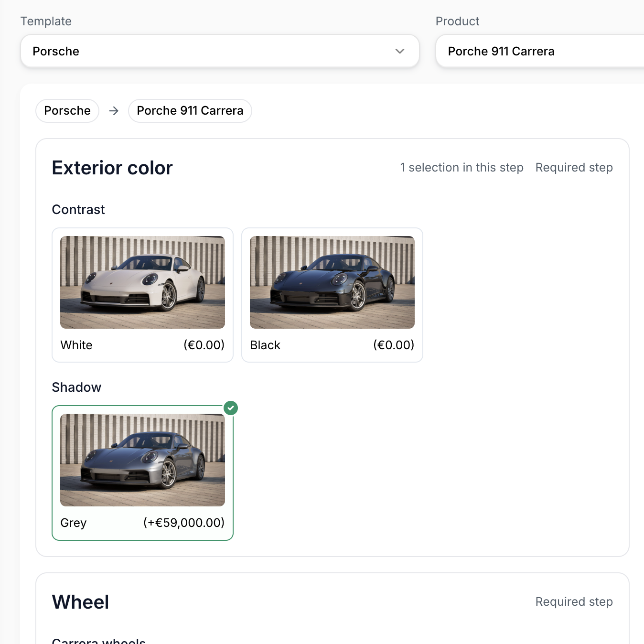
Task: Click the 'Contrast' group label
Action: 78,210
